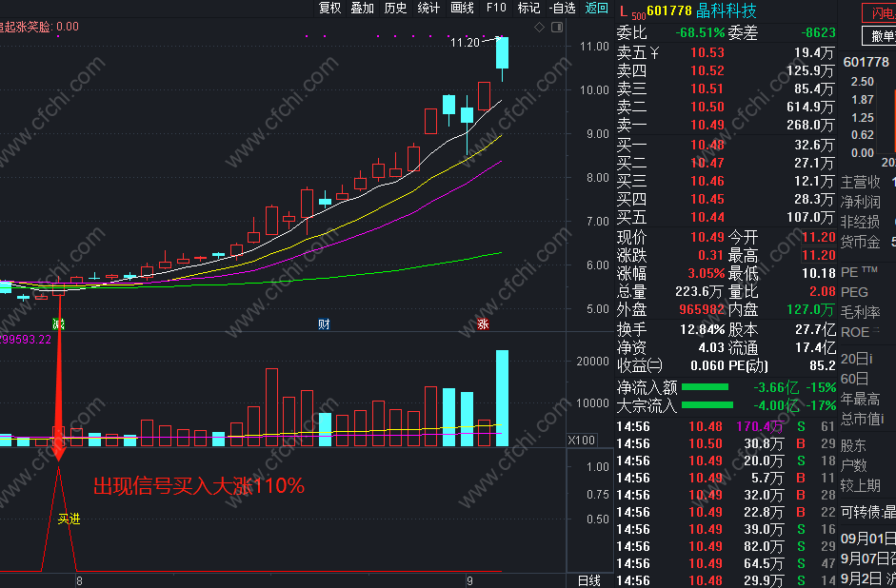Screen dimensions: 896x588
Task: Click the stock code 601778 in header
Action: (x=669, y=10)
